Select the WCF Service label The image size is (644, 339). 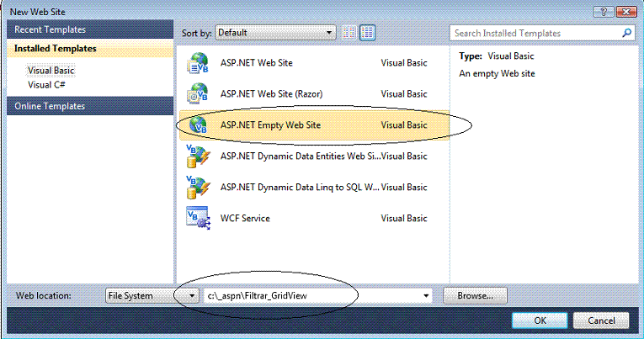tap(245, 219)
